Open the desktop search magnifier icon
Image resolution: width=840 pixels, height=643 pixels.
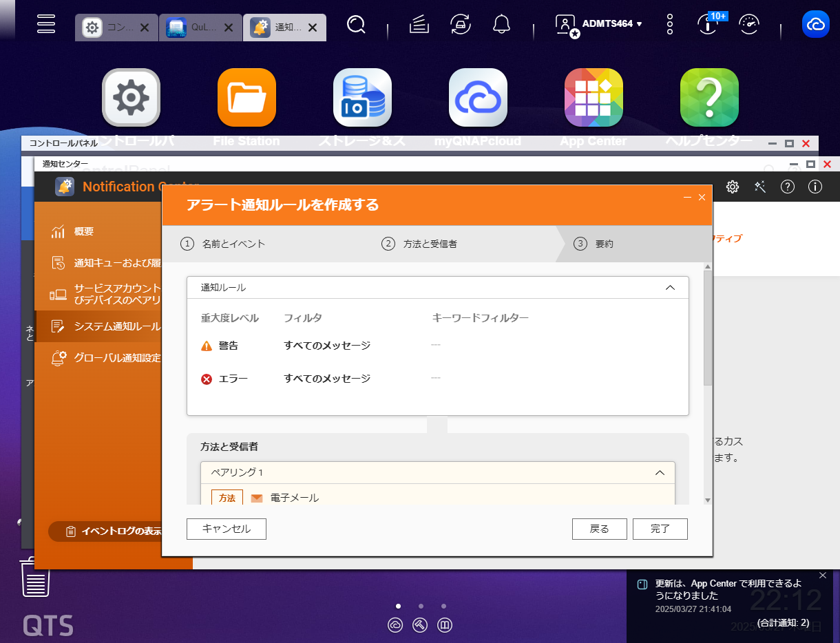[x=356, y=25]
